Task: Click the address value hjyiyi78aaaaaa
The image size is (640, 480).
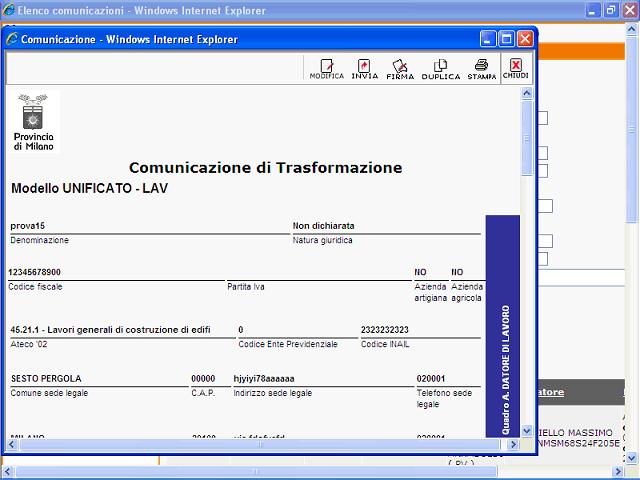Action: pyautogui.click(x=264, y=379)
